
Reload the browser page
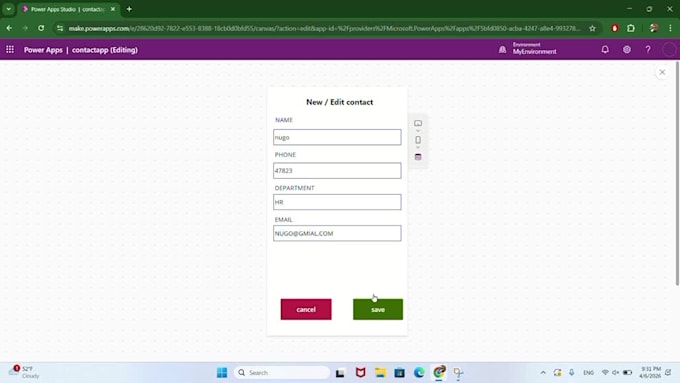41,28
